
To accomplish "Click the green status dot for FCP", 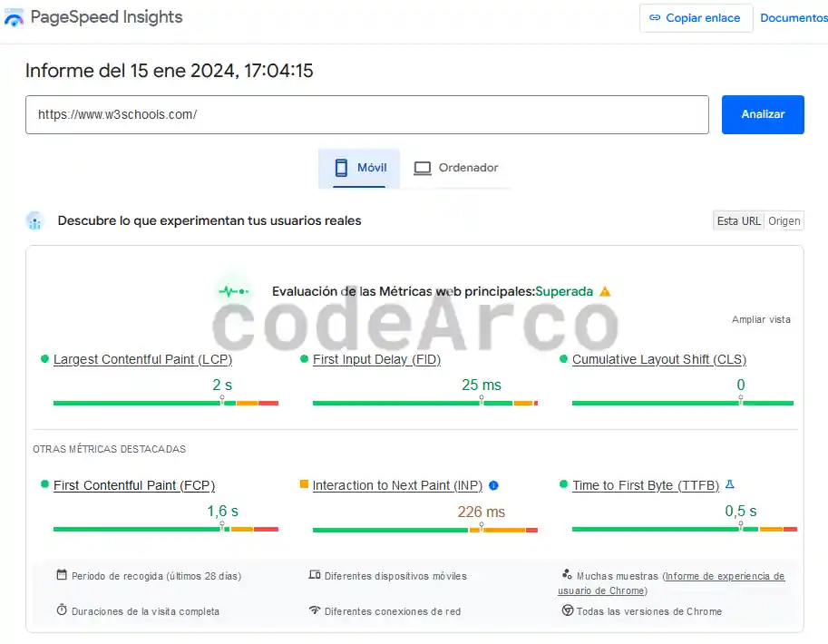I will (44, 484).
